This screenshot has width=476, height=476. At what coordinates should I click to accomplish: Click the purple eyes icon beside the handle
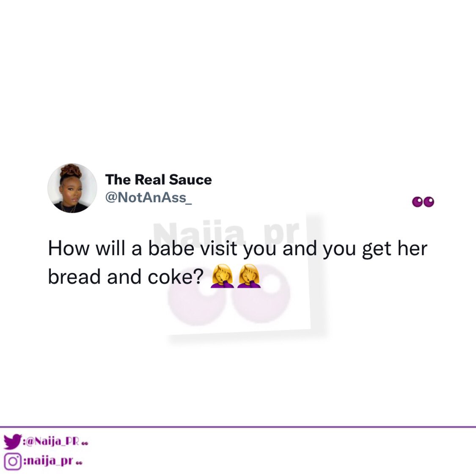(423, 202)
